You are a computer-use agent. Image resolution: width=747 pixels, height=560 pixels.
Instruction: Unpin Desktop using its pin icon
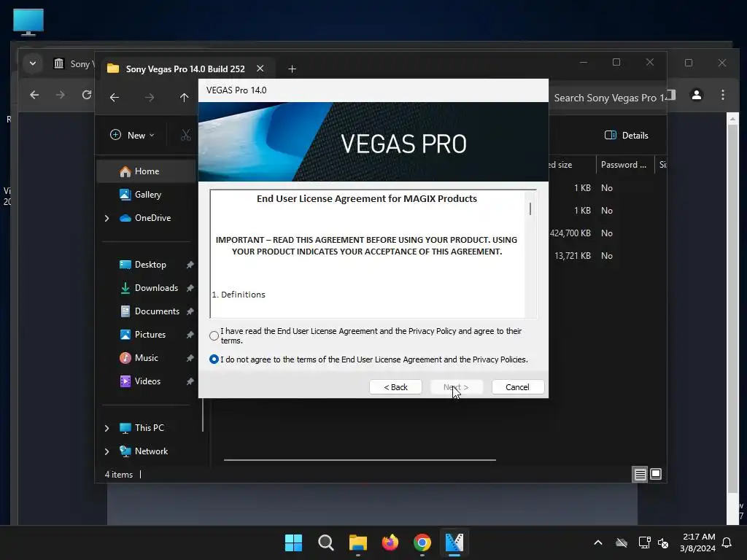pyautogui.click(x=190, y=265)
